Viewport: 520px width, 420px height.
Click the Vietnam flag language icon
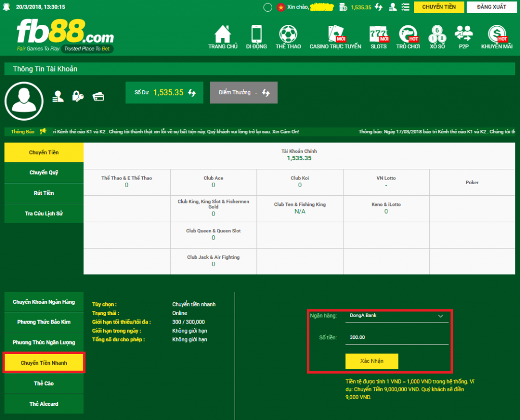click(281, 7)
